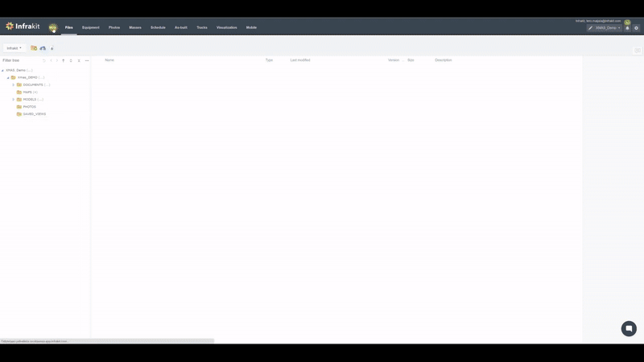Go to the Schedule tab

158,27
